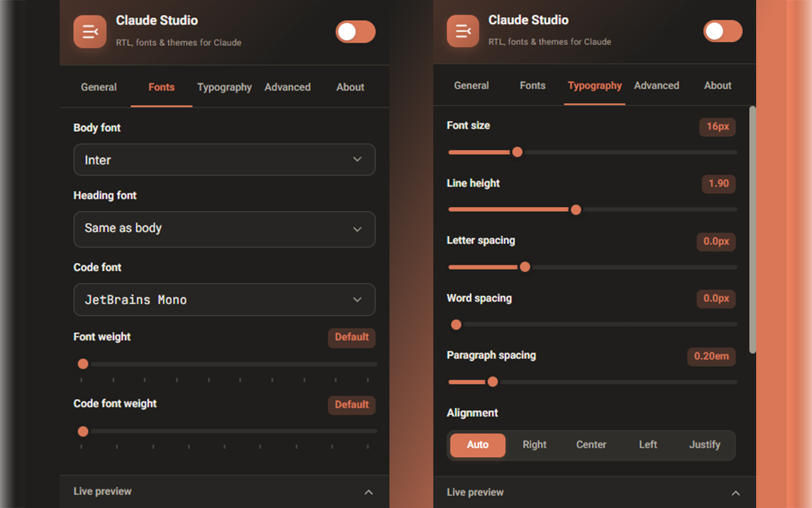The image size is (812, 508).
Task: Click the "Code font weight" label
Action: coord(115,404)
